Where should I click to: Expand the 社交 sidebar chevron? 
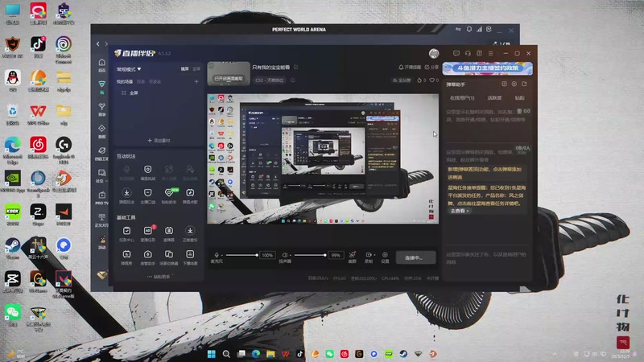107,181
